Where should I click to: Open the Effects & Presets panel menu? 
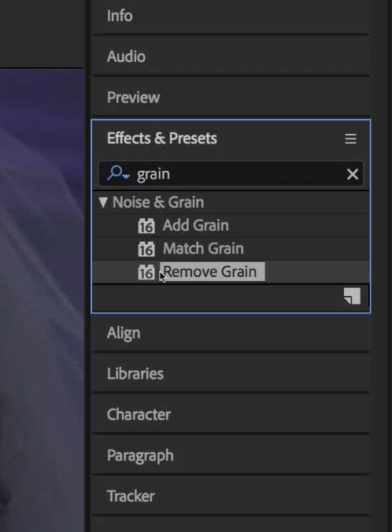[x=350, y=139]
